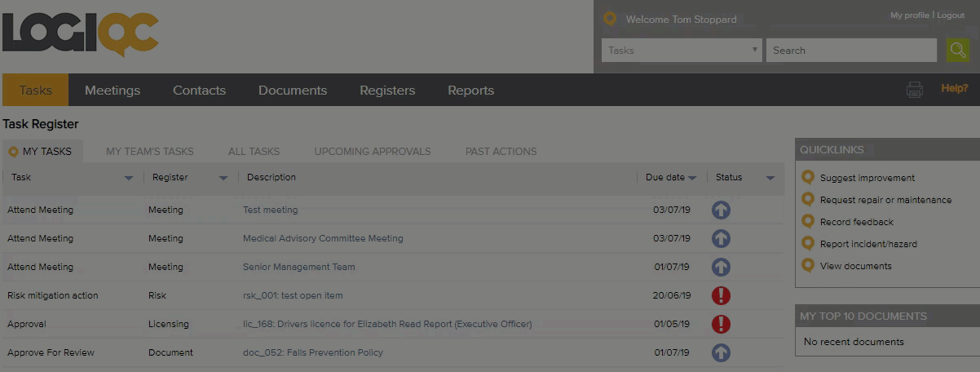
Task: Open the Meetings menu item
Action: click(113, 91)
